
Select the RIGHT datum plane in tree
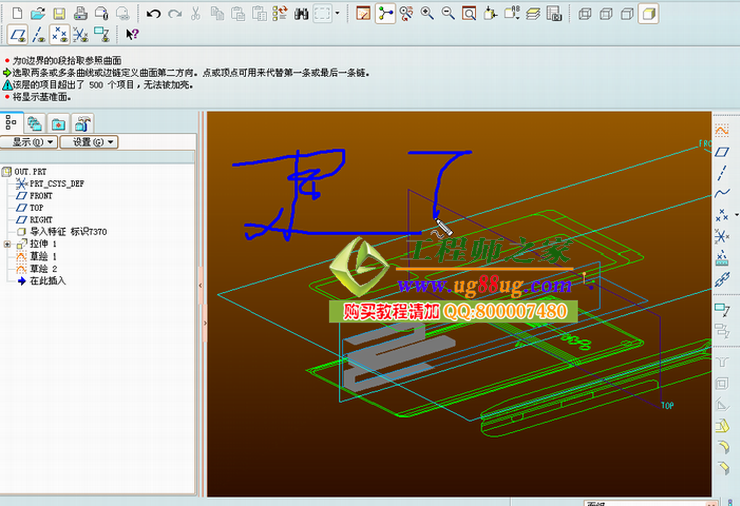[x=41, y=219]
